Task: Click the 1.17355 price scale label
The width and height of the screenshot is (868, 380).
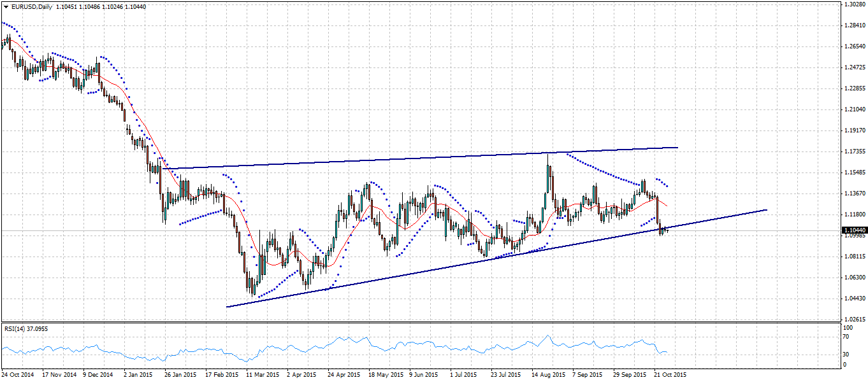Action: tap(854, 151)
